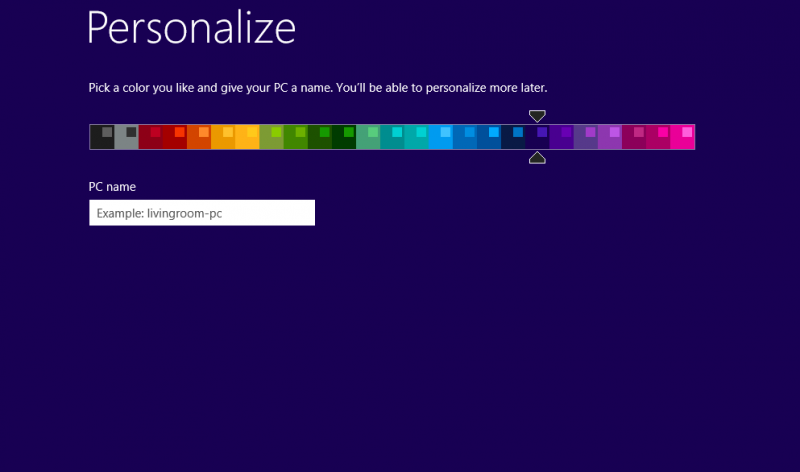
Task: Pick the darker teal swatch
Action: click(x=392, y=137)
